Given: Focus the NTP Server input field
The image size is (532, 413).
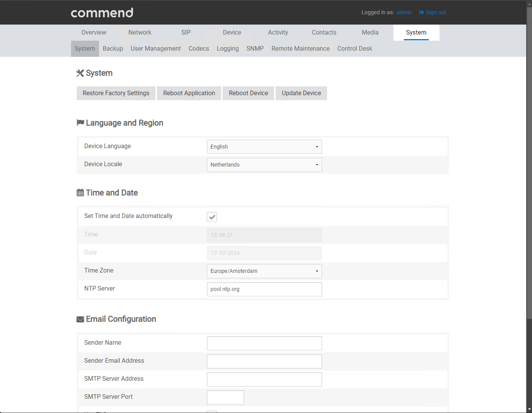Looking at the screenshot, I should [x=264, y=289].
